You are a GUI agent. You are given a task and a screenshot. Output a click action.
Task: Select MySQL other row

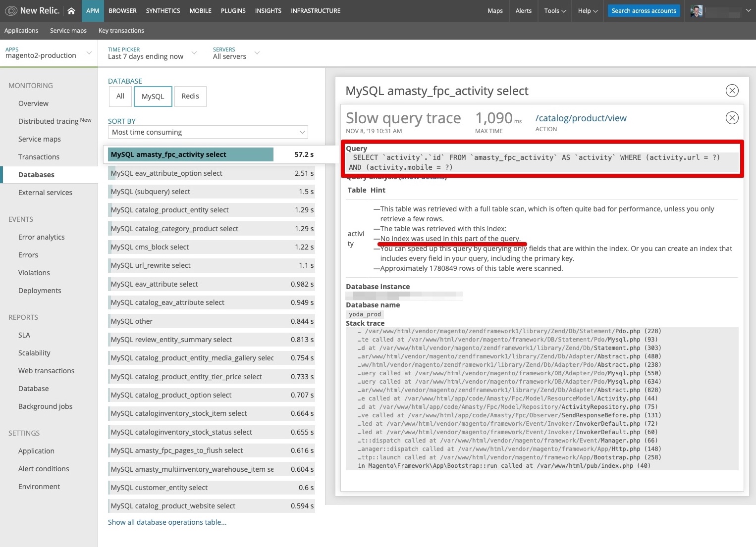tap(212, 321)
